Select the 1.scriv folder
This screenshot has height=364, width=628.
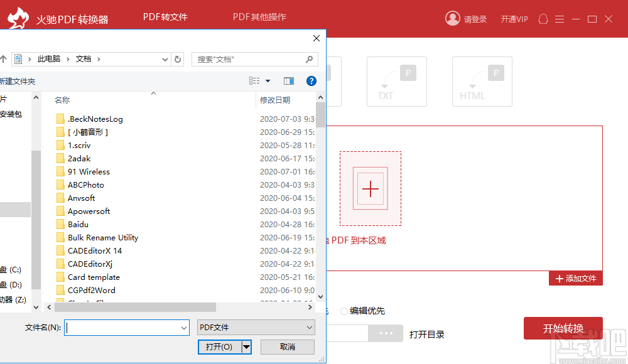tap(79, 146)
